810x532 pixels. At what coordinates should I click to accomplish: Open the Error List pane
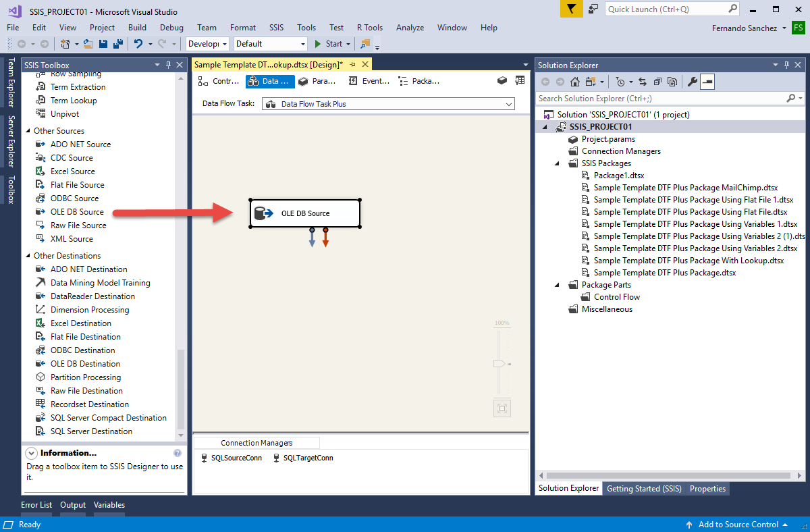[x=36, y=505]
